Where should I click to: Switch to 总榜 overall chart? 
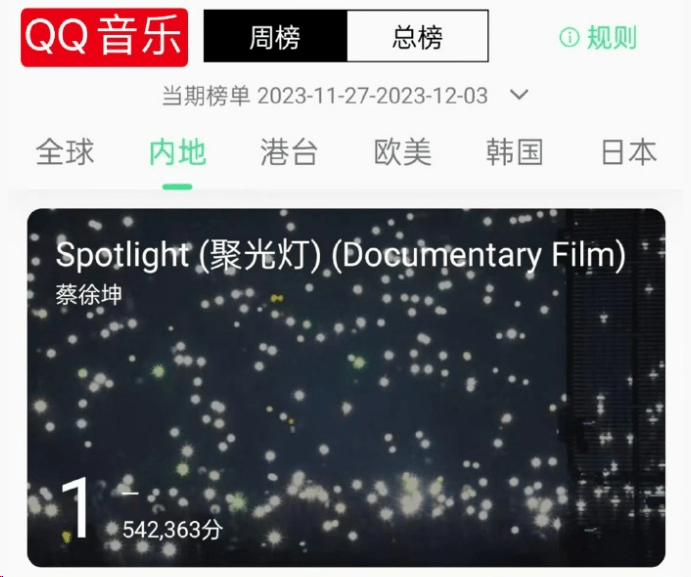418,36
